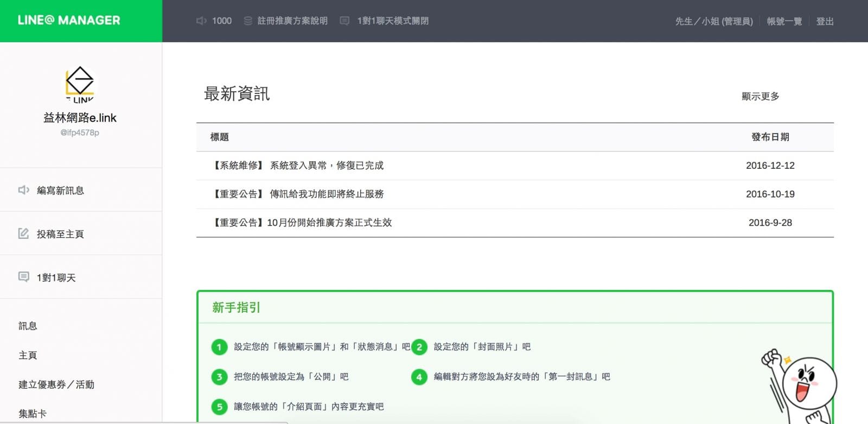
Task: Select 建立優惠券／活動 in the sidebar
Action: click(x=56, y=384)
